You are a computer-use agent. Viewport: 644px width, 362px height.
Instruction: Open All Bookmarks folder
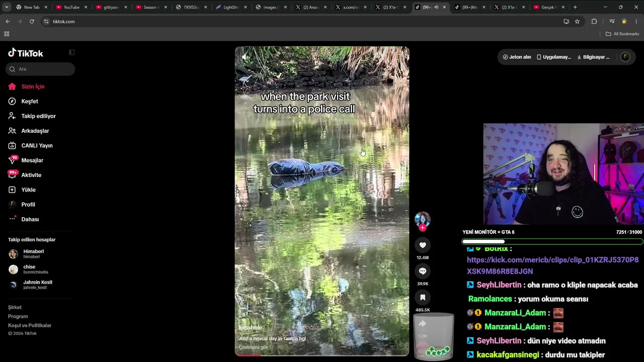coord(622,34)
